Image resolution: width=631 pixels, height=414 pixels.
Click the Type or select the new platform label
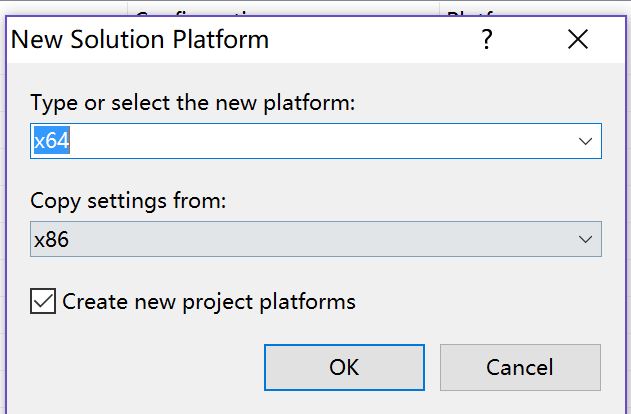(x=193, y=103)
